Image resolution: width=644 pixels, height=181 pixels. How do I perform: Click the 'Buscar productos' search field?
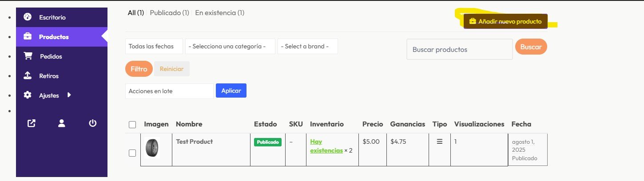pos(459,49)
